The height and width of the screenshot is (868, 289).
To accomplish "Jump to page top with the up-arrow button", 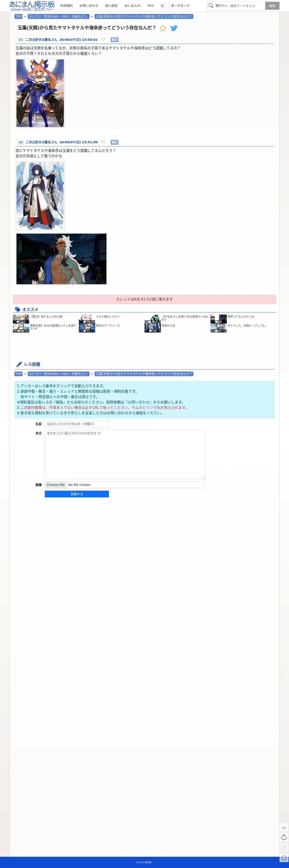I will point(284,827).
